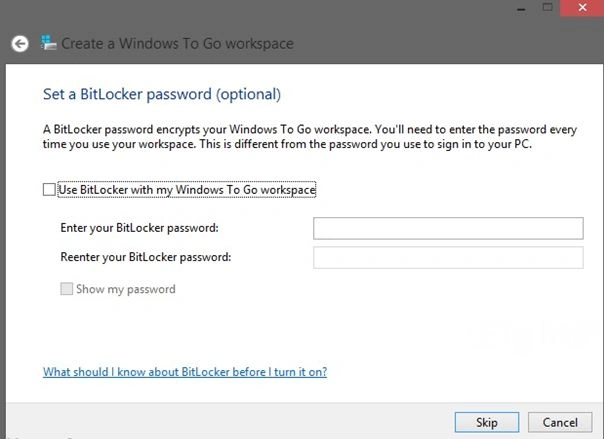Toggle the Show my password checkbox
Screen dimensions: 604x439
[67, 289]
